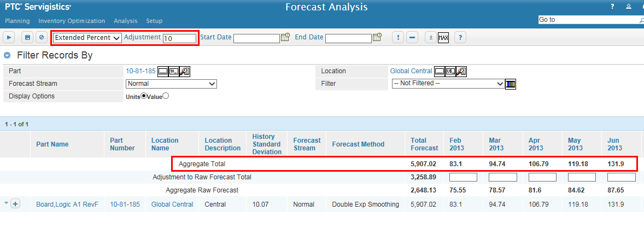This screenshot has height=228, width=644.
Task: Click the Start Date input field
Action: click(256, 38)
